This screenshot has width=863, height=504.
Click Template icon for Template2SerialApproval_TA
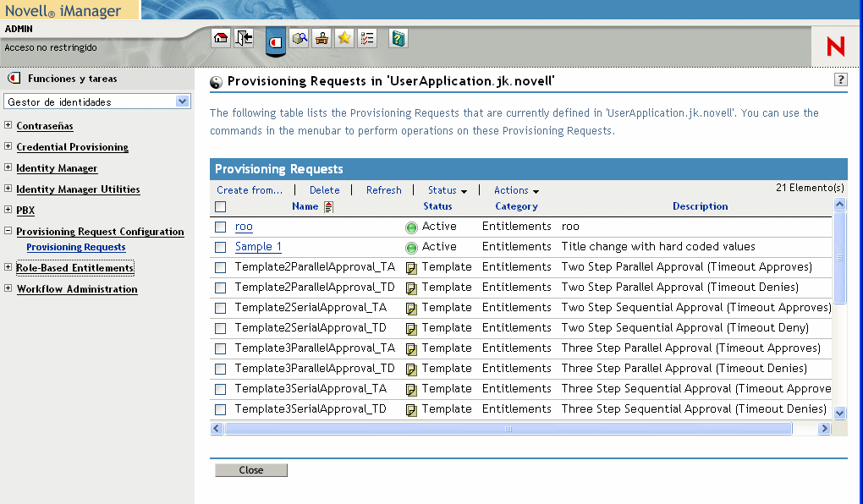pyautogui.click(x=411, y=309)
